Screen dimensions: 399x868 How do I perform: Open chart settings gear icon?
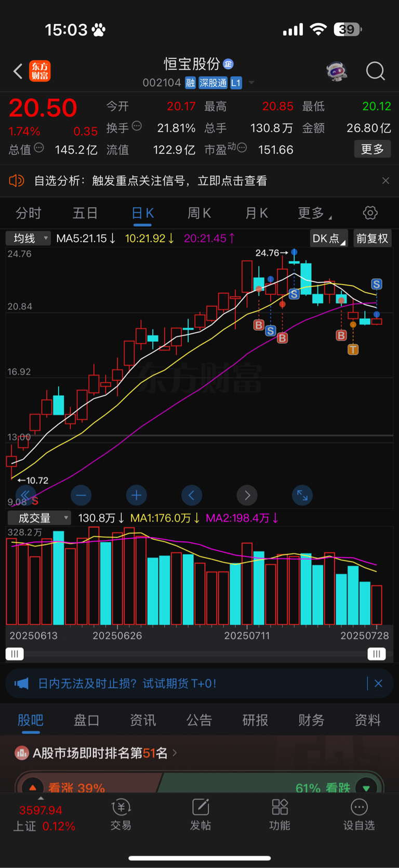tap(370, 213)
